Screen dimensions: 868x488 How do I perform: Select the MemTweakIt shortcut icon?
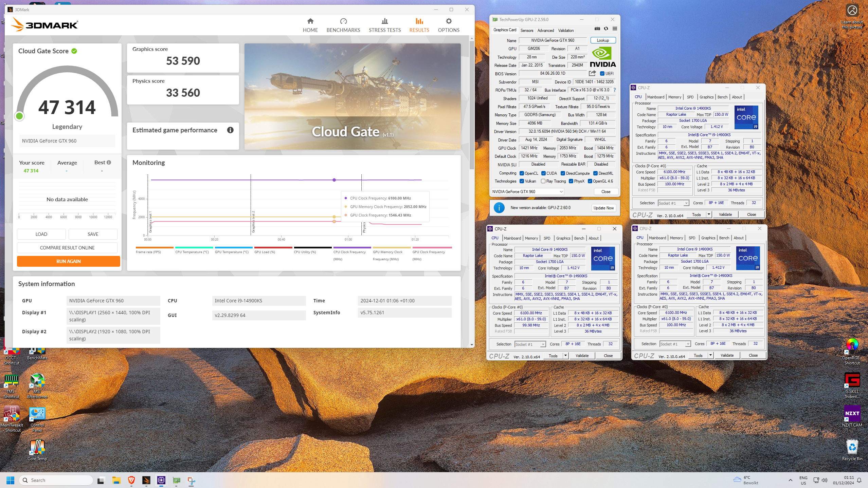tap(12, 419)
